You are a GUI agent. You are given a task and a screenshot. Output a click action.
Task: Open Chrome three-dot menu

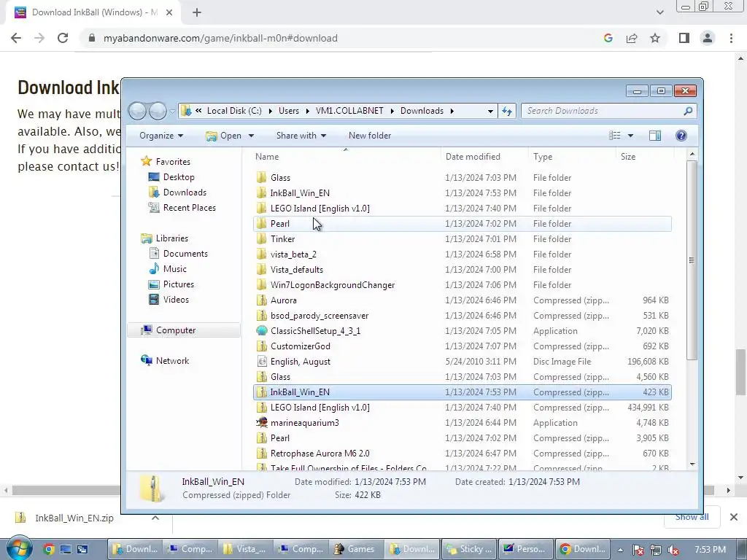(x=731, y=38)
